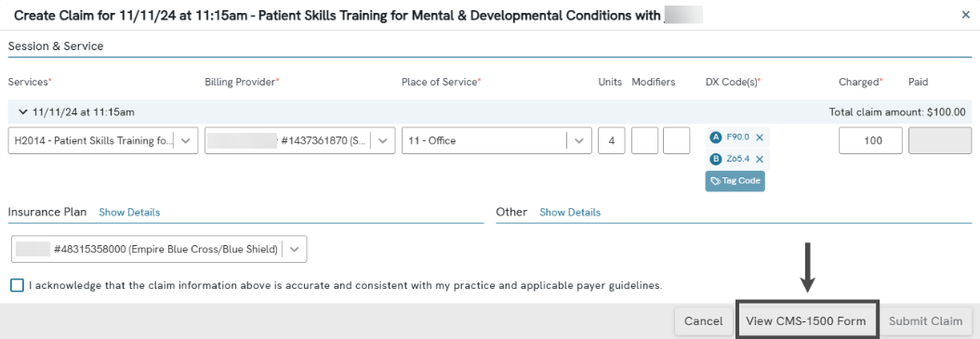The width and height of the screenshot is (980, 339).
Task: Check the claim accuracy acknowledgment checkbox
Action: [17, 285]
